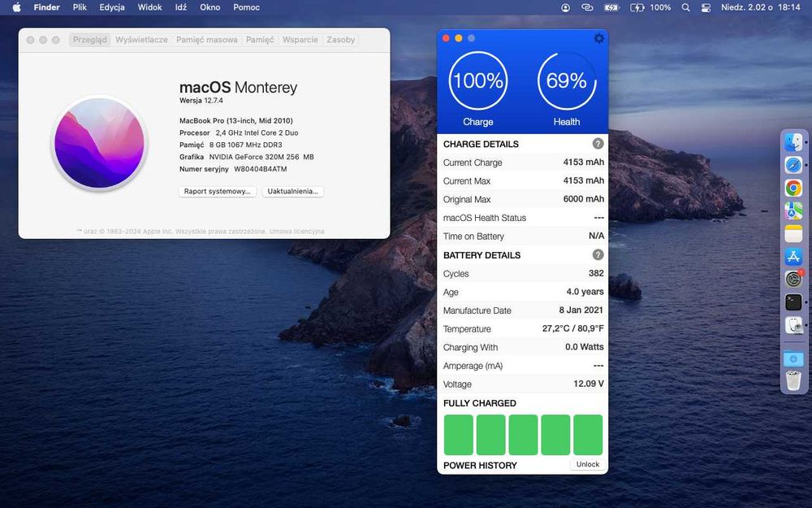812x508 pixels.
Task: Click the Battery Details help question mark
Action: [x=598, y=254]
